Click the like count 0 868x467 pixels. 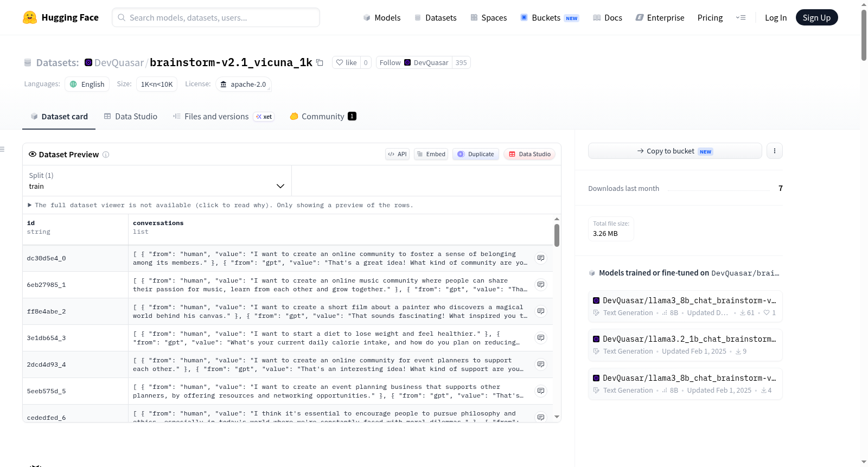click(366, 62)
